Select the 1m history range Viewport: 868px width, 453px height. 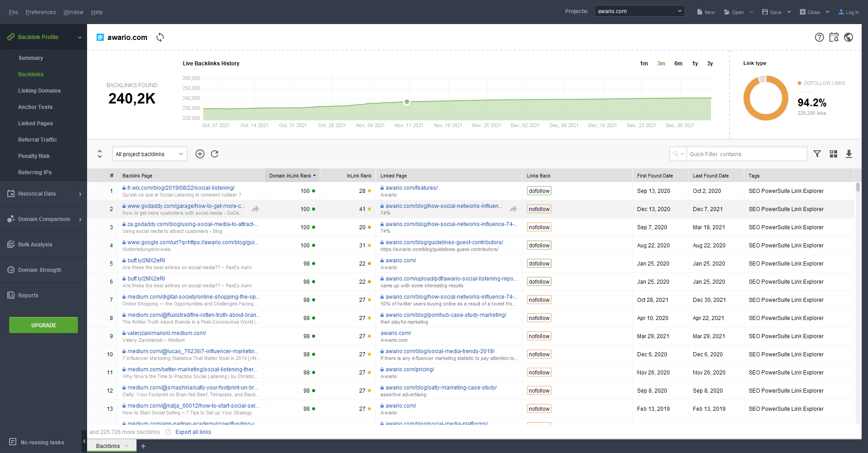(x=644, y=64)
